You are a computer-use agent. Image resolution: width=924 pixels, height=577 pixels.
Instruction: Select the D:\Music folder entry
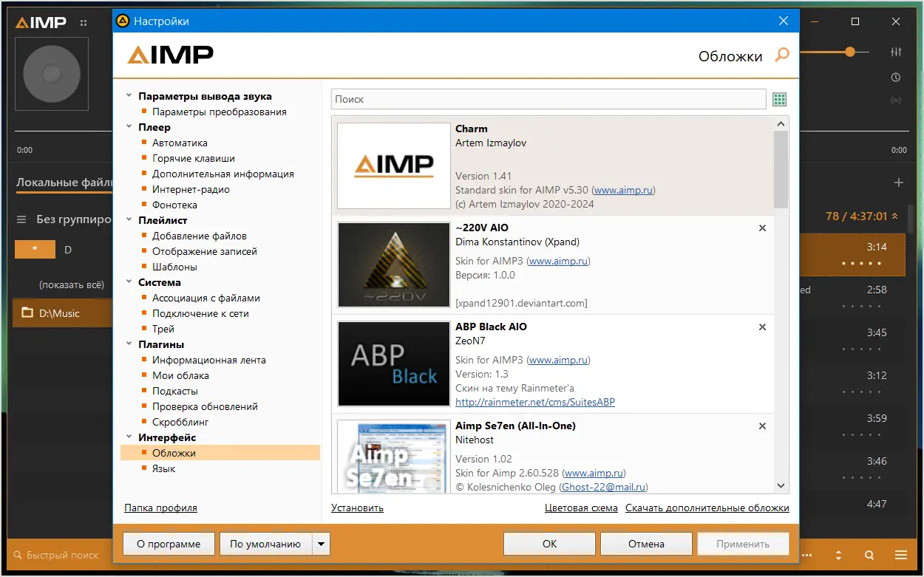click(x=63, y=313)
